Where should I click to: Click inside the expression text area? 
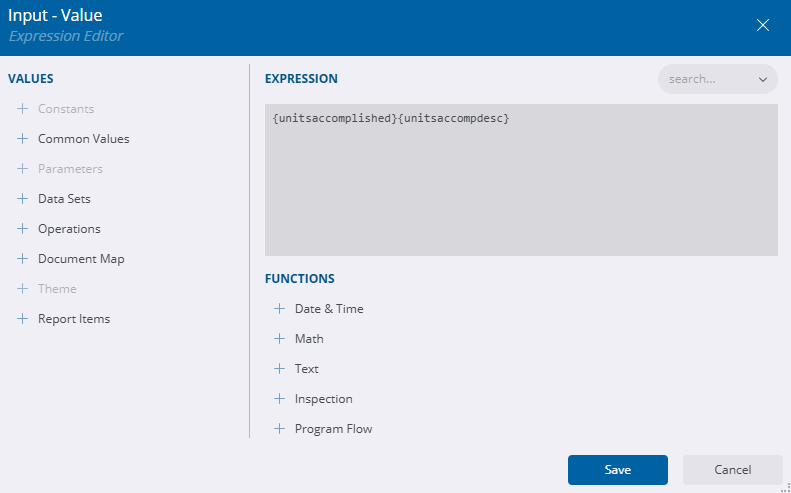click(520, 180)
